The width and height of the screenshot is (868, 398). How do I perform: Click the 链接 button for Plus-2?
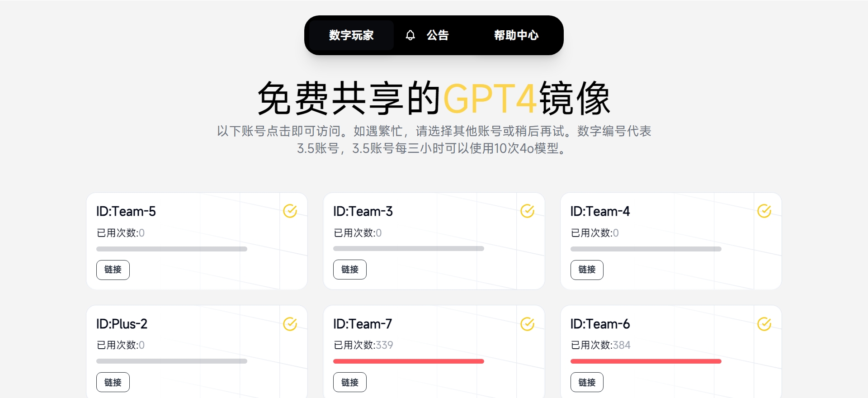click(x=113, y=382)
